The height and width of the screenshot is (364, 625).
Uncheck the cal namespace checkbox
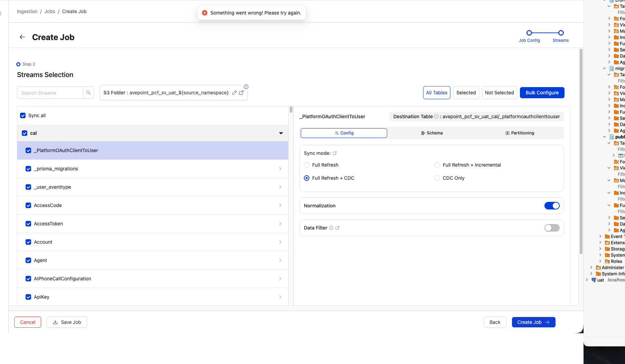coord(25,133)
